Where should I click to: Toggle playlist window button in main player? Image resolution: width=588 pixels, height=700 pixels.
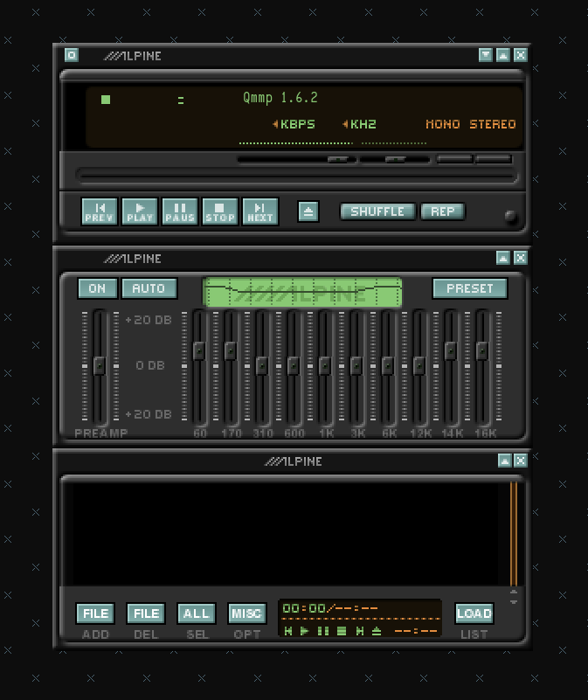point(494,158)
